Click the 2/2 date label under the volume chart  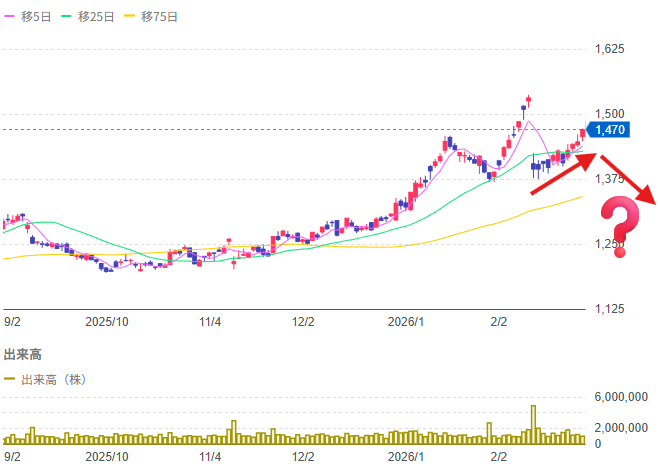coord(499,456)
